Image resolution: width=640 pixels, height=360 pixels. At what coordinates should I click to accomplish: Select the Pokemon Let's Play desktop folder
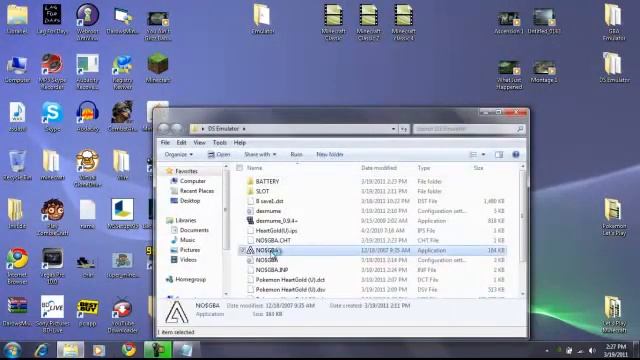coord(614,217)
